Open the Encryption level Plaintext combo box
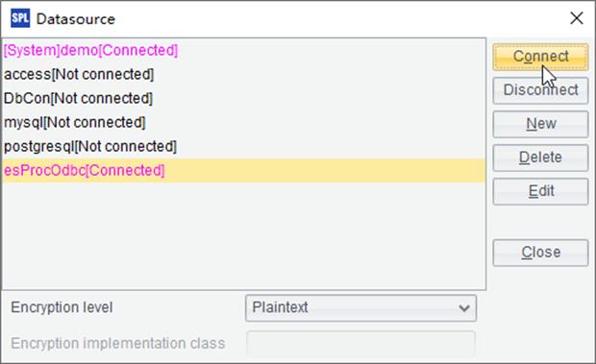Screen dimensions: 596x364 click(360, 308)
